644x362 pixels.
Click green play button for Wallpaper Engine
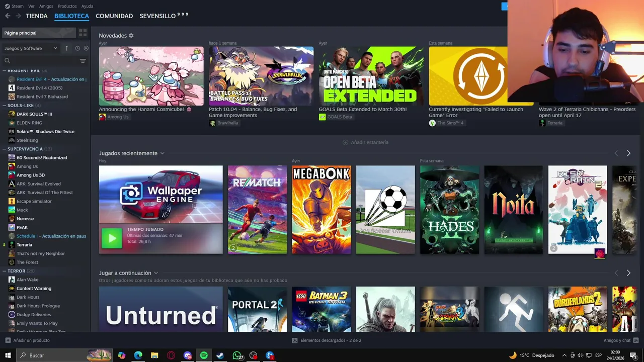click(112, 238)
